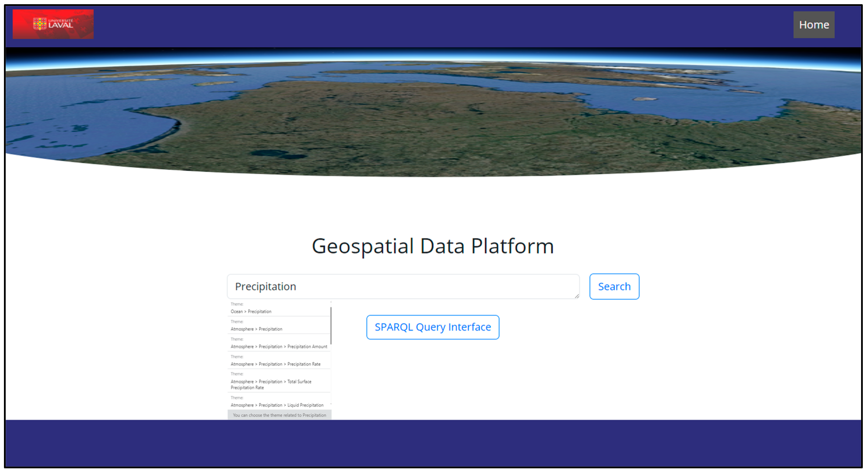Click the scrollbar track below the thumb
Viewport: 868px width, 473px height.
point(331,374)
